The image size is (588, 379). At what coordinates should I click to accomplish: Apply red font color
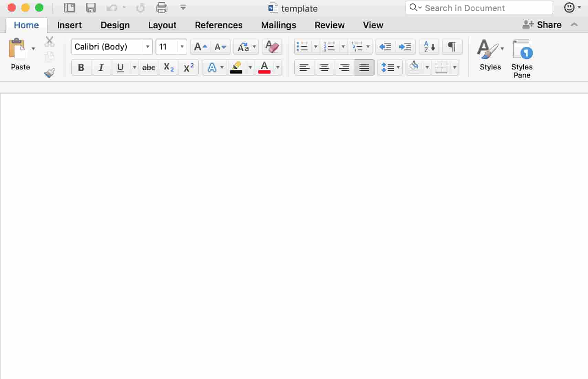pyautogui.click(x=264, y=67)
